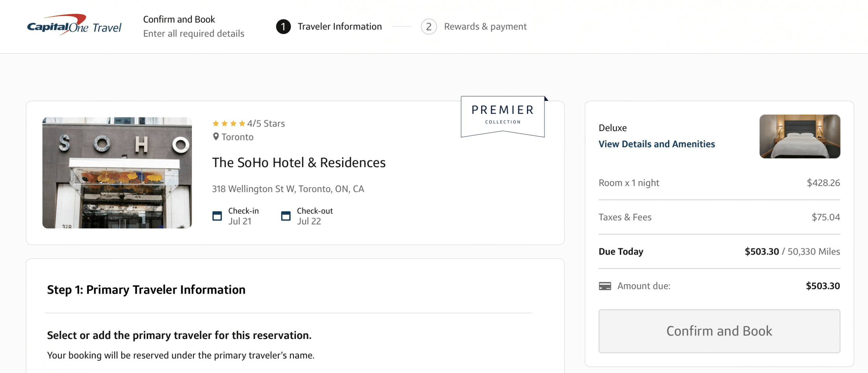Viewport: 868px width, 373px height.
Task: Select the Traveler Information step
Action: point(339,26)
